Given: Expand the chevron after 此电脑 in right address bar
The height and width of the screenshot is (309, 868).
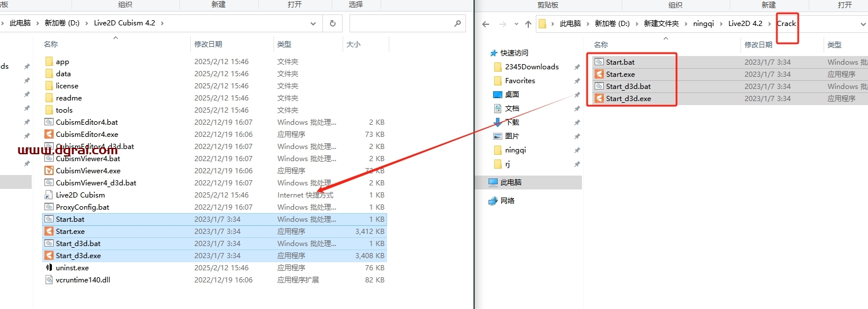Looking at the screenshot, I should (x=588, y=24).
